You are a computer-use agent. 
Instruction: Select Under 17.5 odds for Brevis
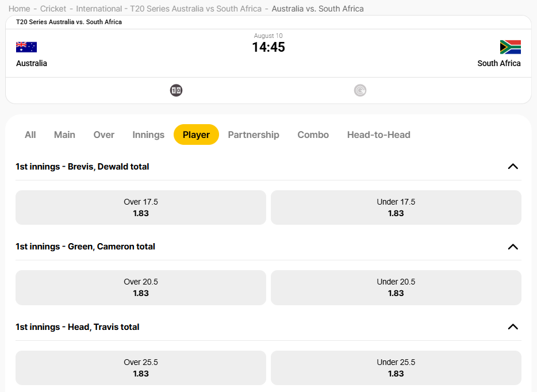(396, 207)
